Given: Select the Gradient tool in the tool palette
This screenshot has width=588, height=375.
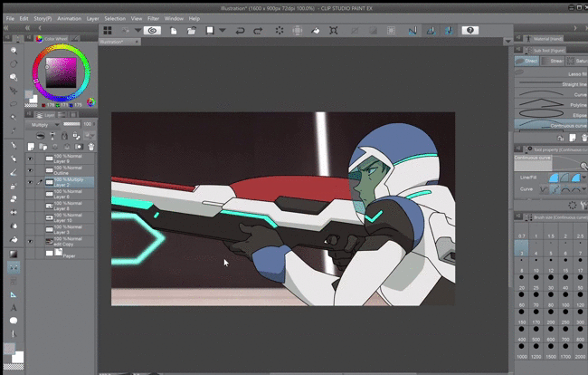Looking at the screenshot, I should (x=14, y=254).
